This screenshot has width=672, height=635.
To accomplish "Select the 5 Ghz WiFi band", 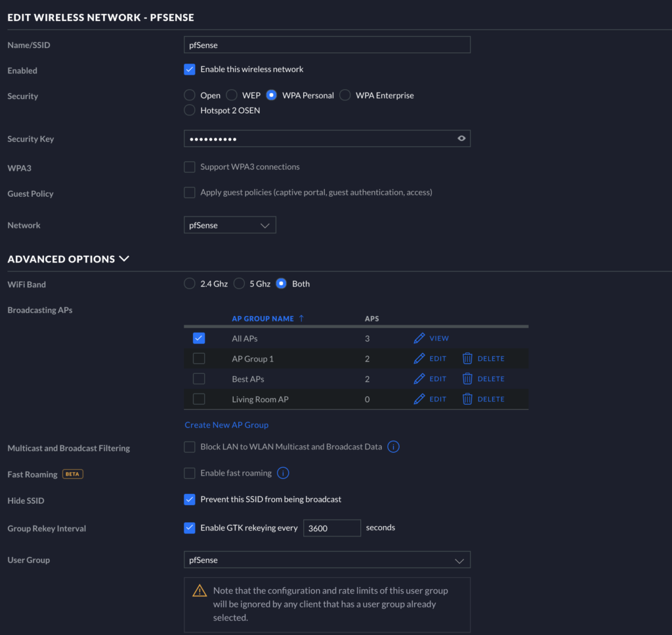I will (239, 284).
